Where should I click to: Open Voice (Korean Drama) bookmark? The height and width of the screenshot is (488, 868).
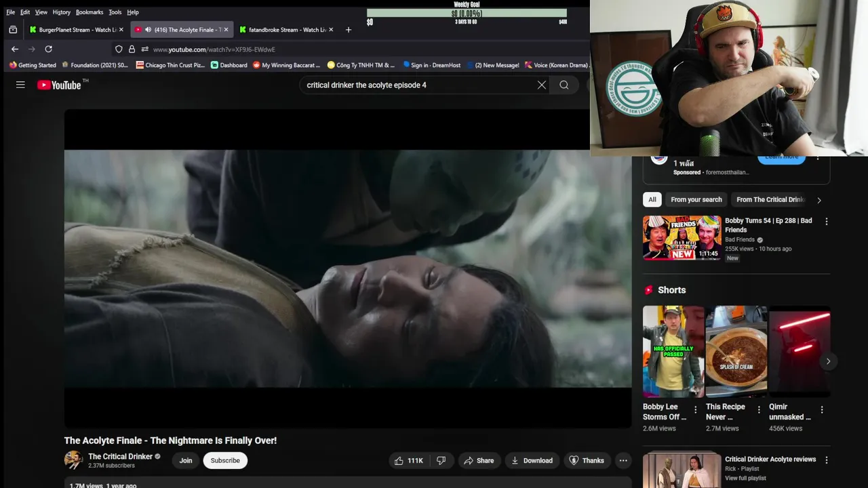[x=556, y=65]
